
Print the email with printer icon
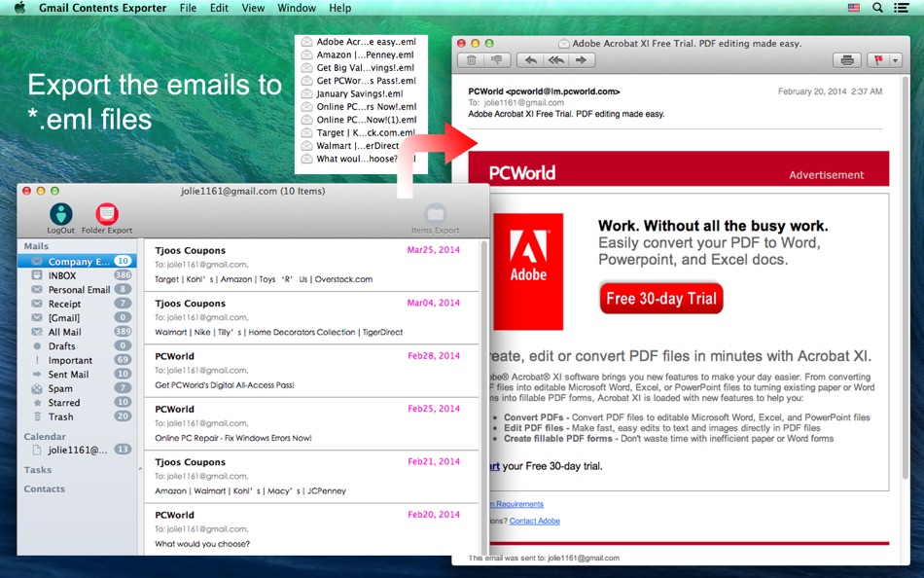[x=847, y=60]
